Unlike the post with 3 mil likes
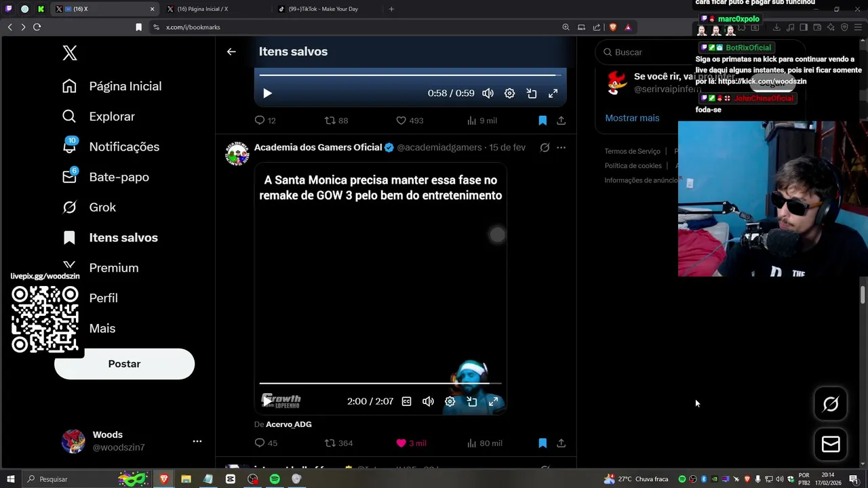 tap(411, 443)
